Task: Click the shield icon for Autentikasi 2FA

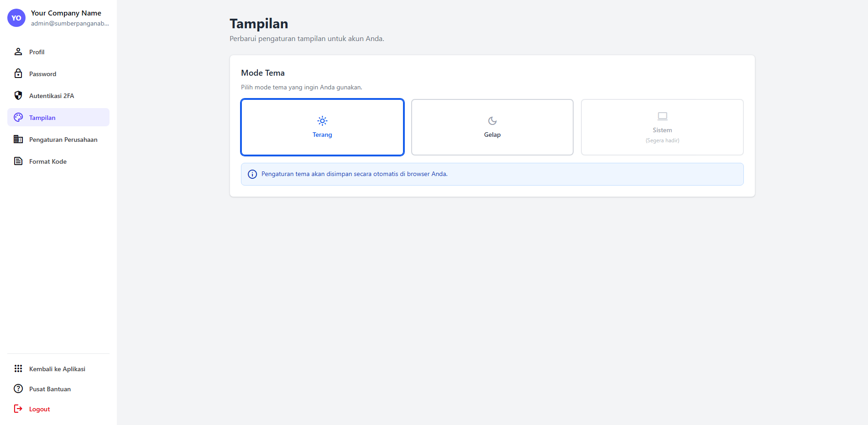Action: 18,95
